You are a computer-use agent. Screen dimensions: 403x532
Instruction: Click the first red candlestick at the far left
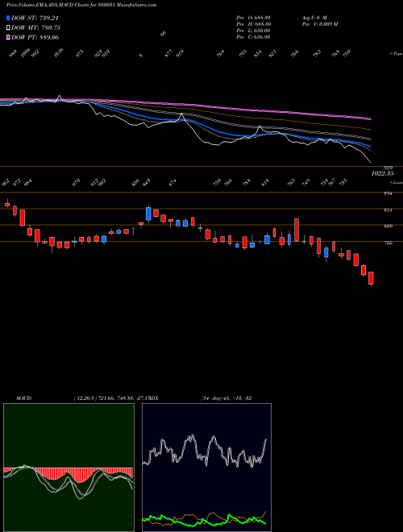[x=7, y=204]
